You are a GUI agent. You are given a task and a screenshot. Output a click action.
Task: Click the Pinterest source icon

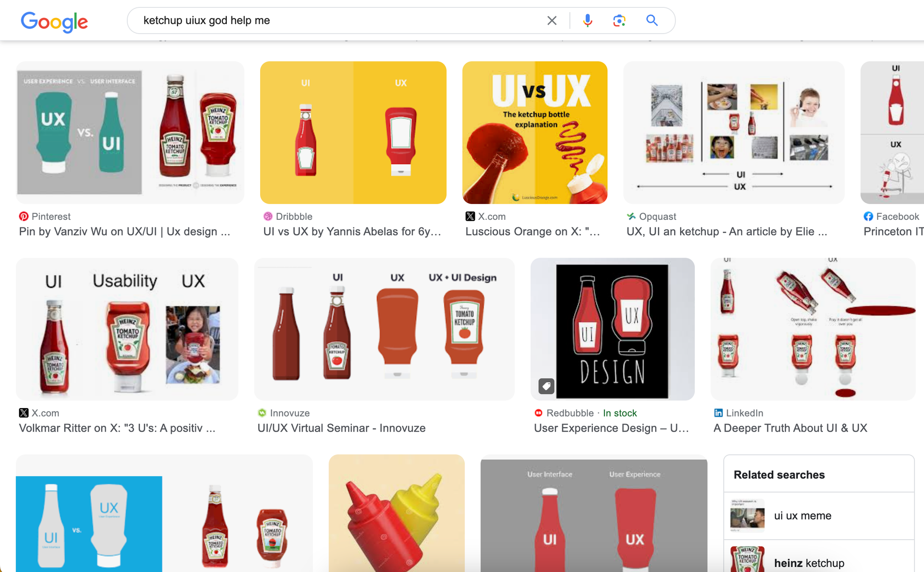(24, 217)
